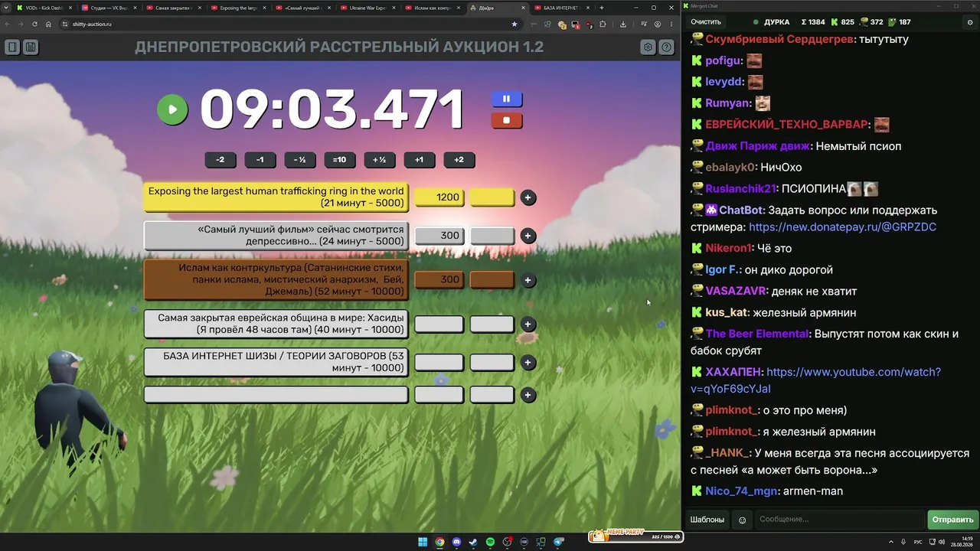Click the empty new lot name field
Viewport: 980px width, 551px height.
(x=276, y=395)
